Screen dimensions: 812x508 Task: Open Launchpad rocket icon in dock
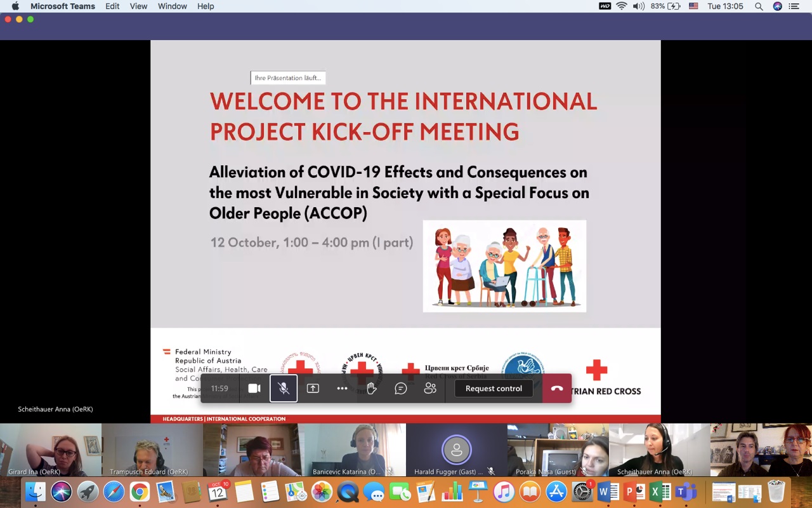[88, 491]
